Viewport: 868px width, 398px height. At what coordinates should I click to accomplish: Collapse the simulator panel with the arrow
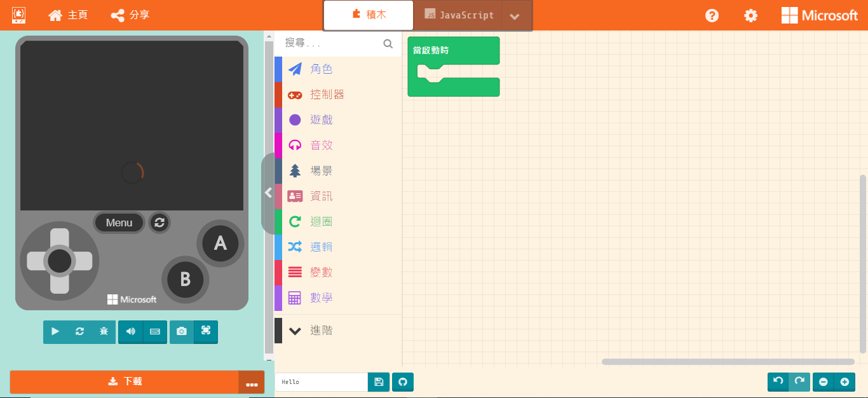(268, 193)
